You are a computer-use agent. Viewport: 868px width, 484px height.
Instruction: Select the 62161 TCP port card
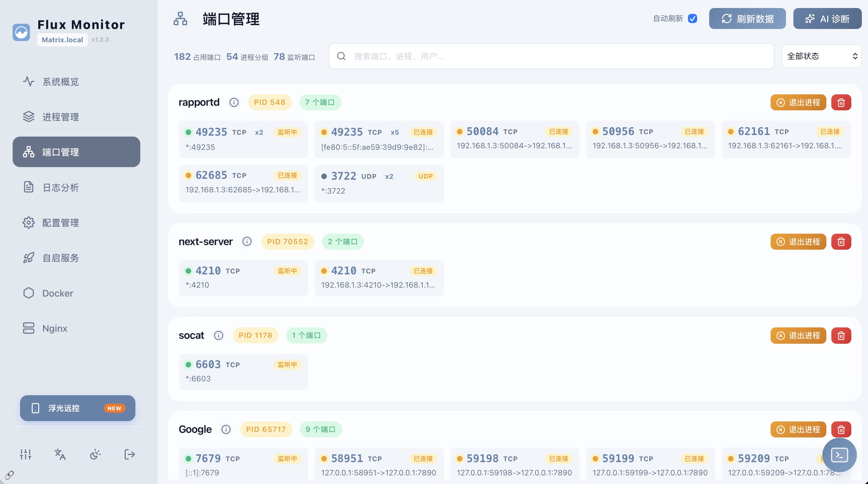[786, 139]
